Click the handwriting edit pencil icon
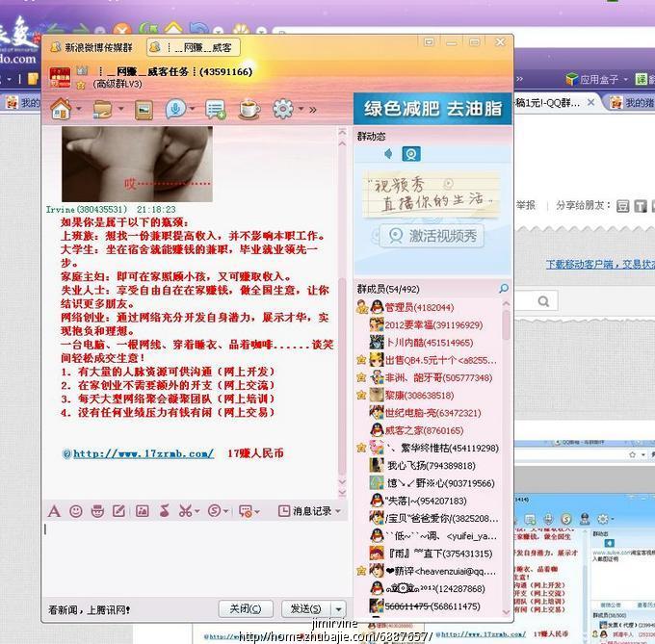Image resolution: width=655 pixels, height=644 pixels. (119, 511)
